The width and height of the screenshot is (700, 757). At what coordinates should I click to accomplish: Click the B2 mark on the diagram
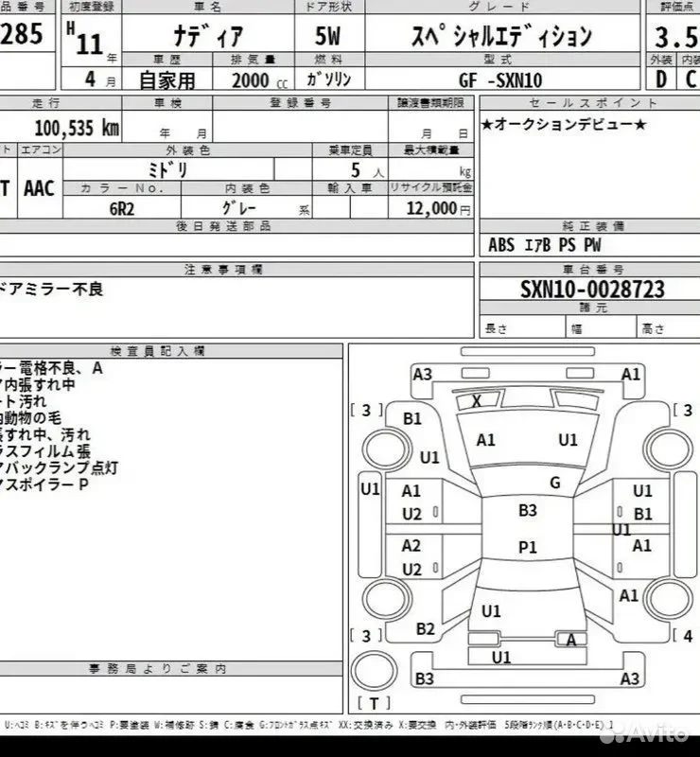click(426, 629)
